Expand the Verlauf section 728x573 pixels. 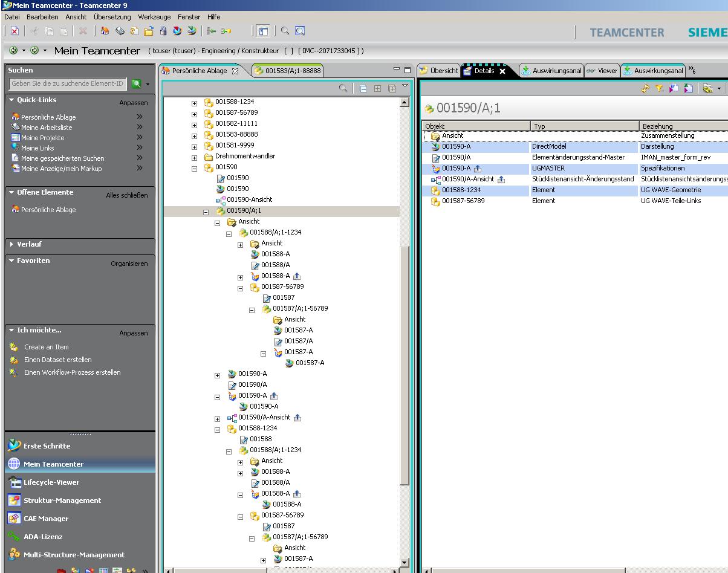[x=11, y=244]
